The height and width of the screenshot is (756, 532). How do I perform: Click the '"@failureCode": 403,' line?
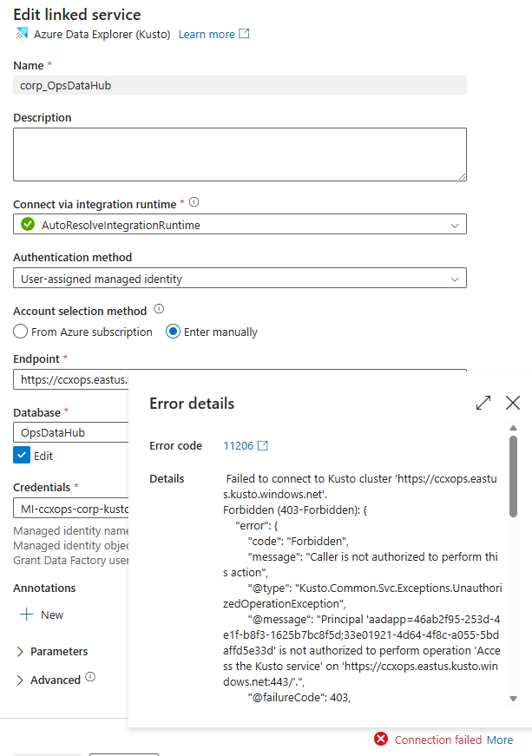tap(299, 697)
